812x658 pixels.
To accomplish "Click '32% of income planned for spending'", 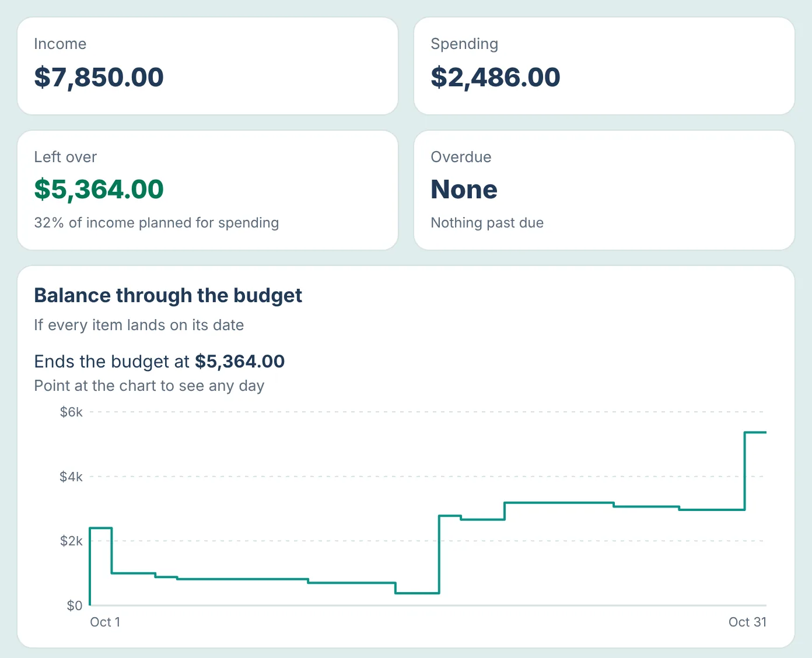I will click(x=156, y=223).
